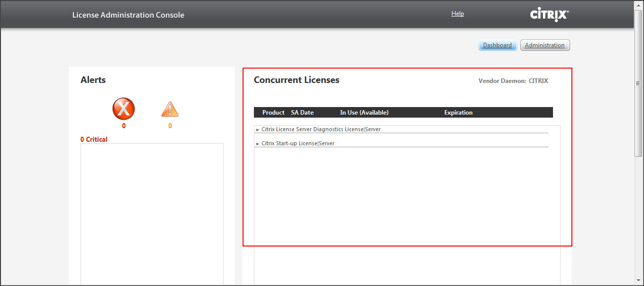The image size is (644, 286).
Task: Expand Citrix License Server Diagnostics License arrow
Action: (x=258, y=130)
